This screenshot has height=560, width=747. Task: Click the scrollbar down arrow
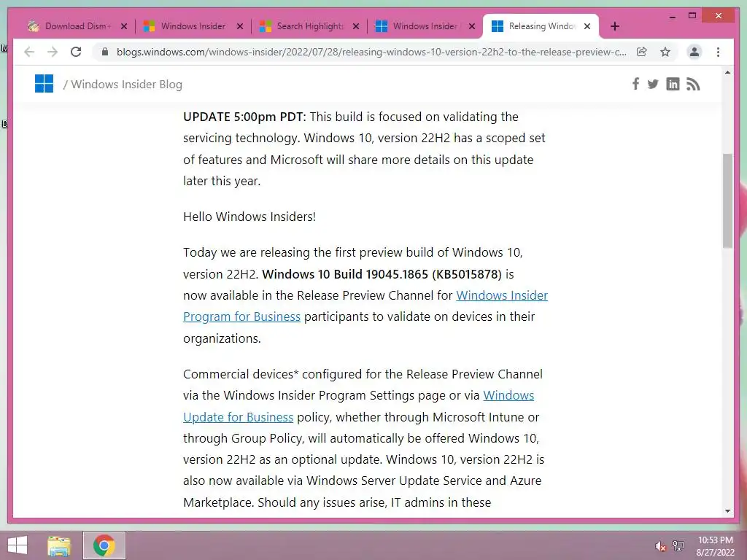727,511
